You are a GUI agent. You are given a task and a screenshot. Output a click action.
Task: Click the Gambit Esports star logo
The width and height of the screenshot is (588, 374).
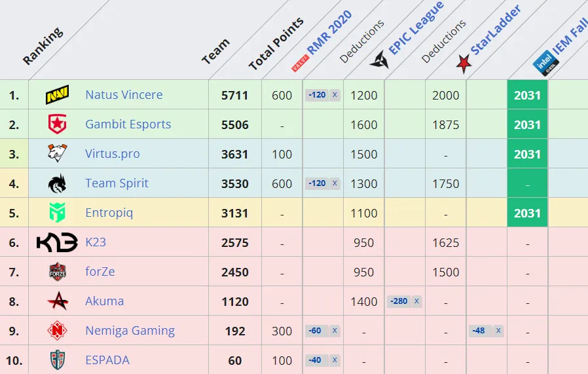(x=57, y=124)
